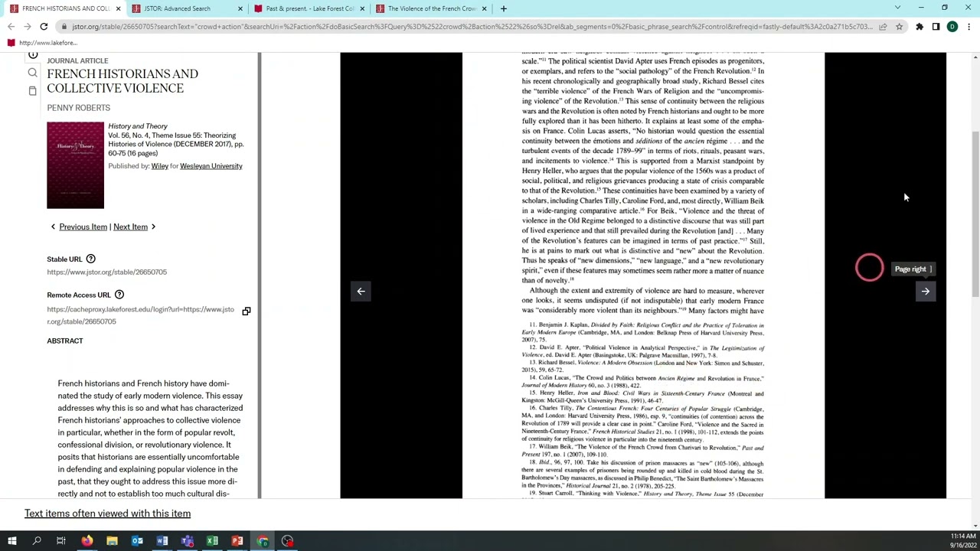
Task: Click the address bar URL field
Action: pos(472,27)
